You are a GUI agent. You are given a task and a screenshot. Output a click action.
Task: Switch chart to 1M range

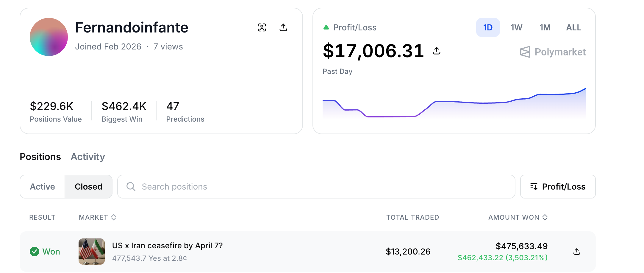click(x=545, y=27)
